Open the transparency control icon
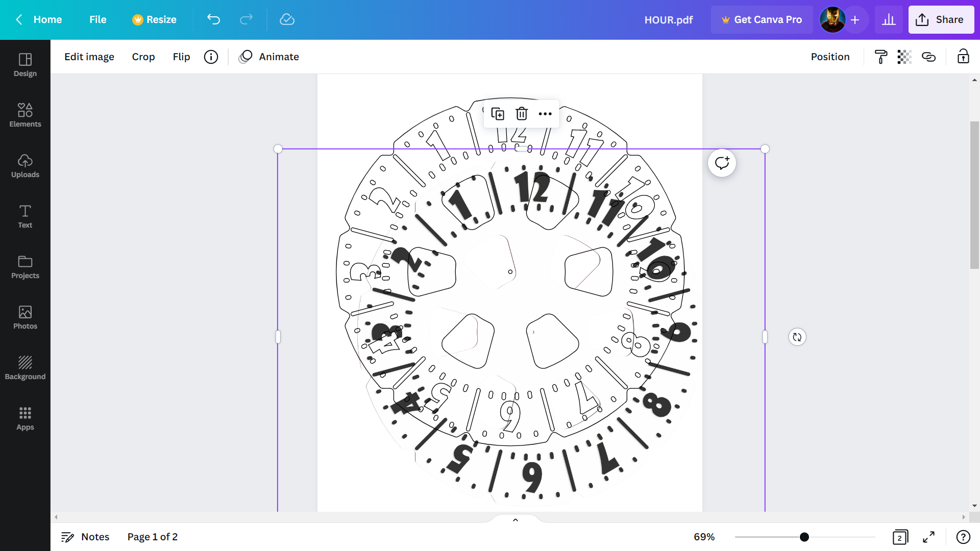The image size is (980, 551). coord(904,57)
